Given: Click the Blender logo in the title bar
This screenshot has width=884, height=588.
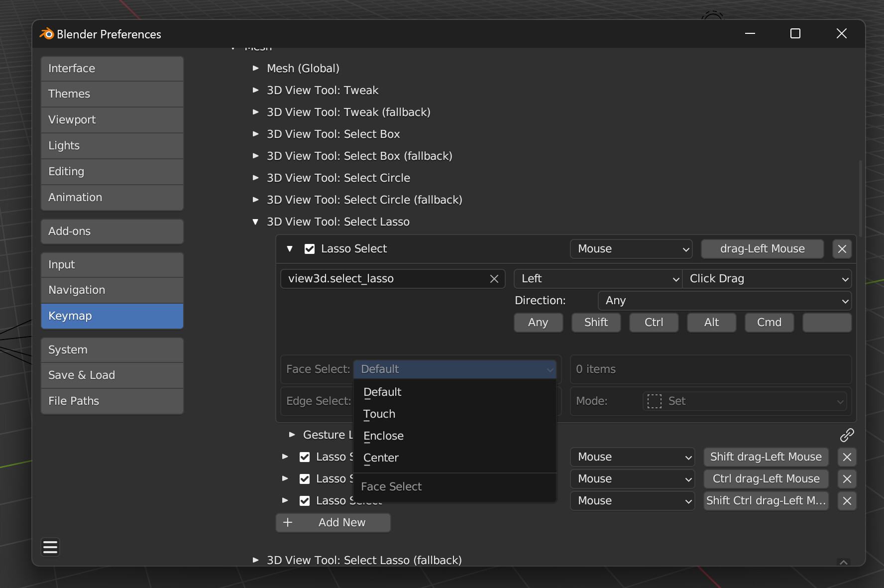Looking at the screenshot, I should [47, 34].
